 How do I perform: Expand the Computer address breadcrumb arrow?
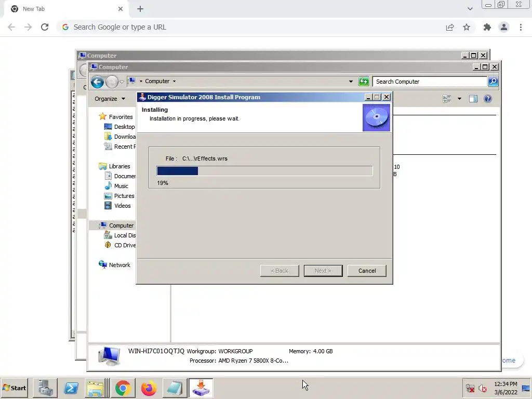click(174, 82)
